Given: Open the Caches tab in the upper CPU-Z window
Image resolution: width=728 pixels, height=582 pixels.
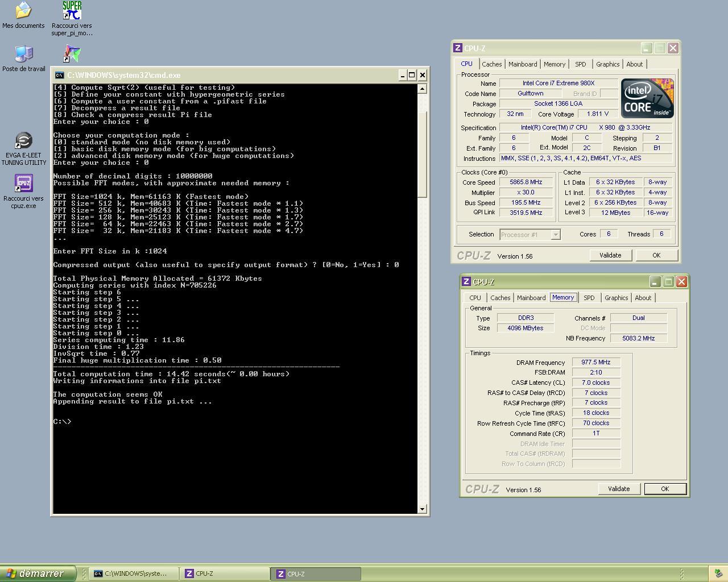Looking at the screenshot, I should click(492, 64).
